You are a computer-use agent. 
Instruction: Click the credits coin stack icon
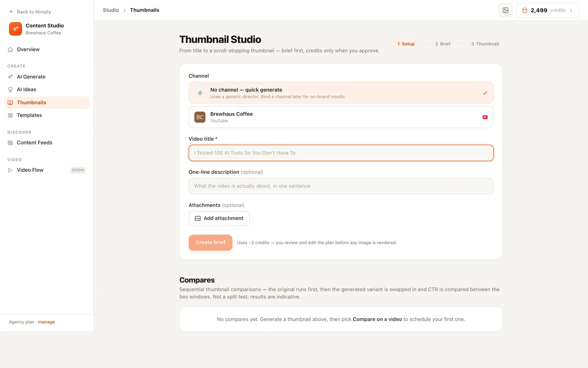tap(525, 10)
